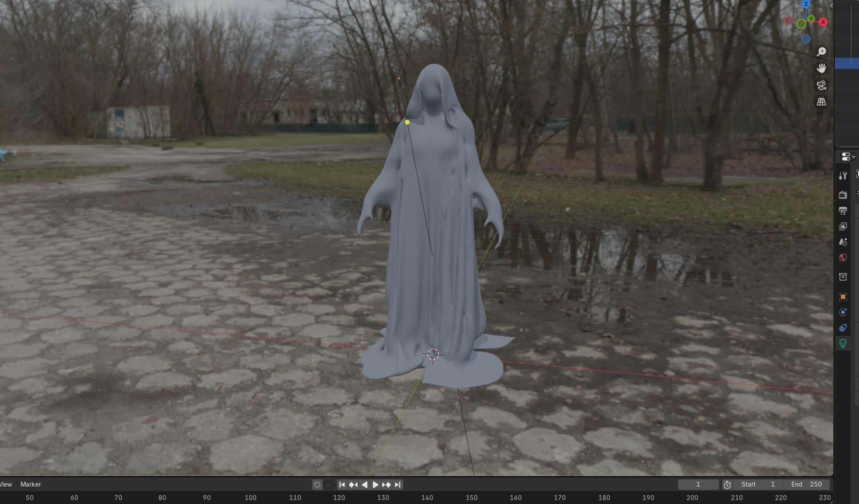The height and width of the screenshot is (504, 859).
Task: Click the End frame field
Action: 807,484
